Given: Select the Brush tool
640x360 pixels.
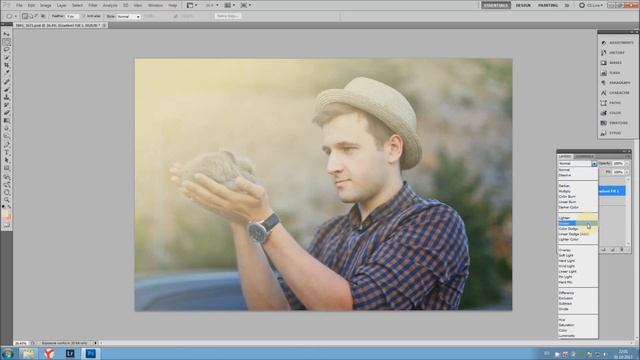Looking at the screenshot, I should click(7, 89).
